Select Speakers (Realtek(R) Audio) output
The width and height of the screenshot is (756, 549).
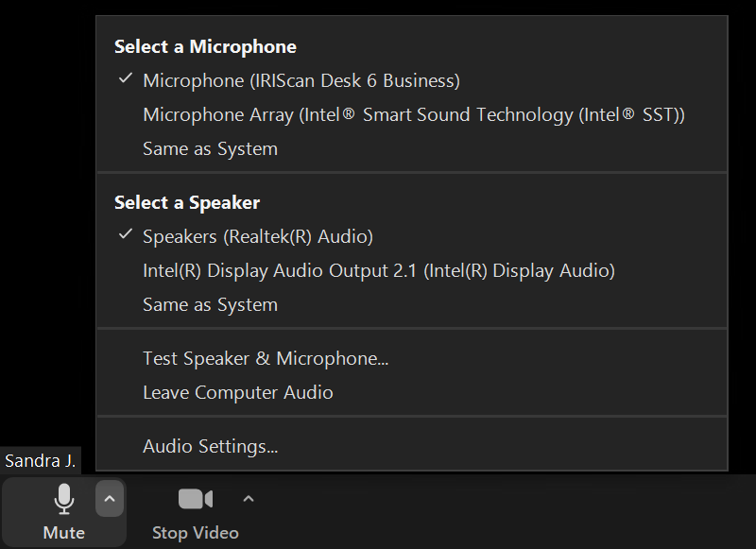tap(412, 236)
